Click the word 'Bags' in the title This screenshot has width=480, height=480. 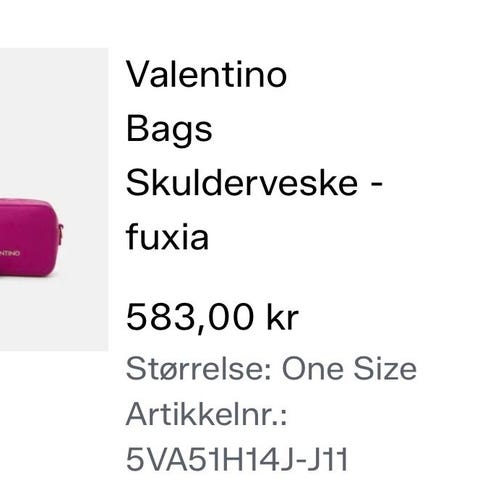tap(169, 129)
